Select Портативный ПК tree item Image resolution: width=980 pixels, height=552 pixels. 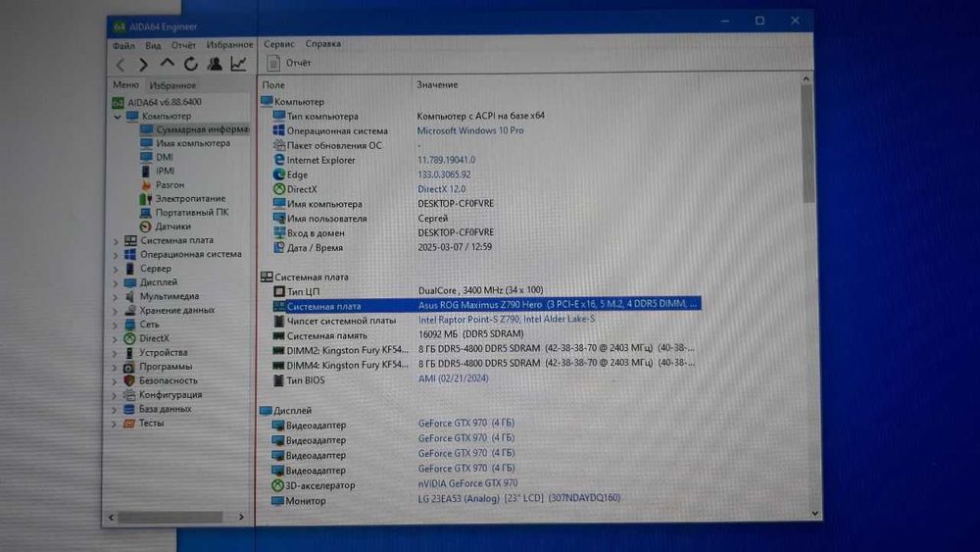click(x=192, y=213)
